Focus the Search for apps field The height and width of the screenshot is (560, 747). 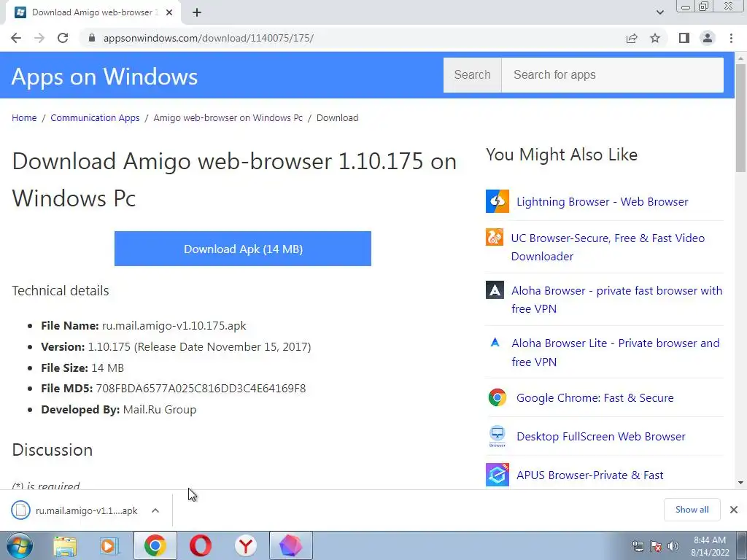tap(613, 75)
